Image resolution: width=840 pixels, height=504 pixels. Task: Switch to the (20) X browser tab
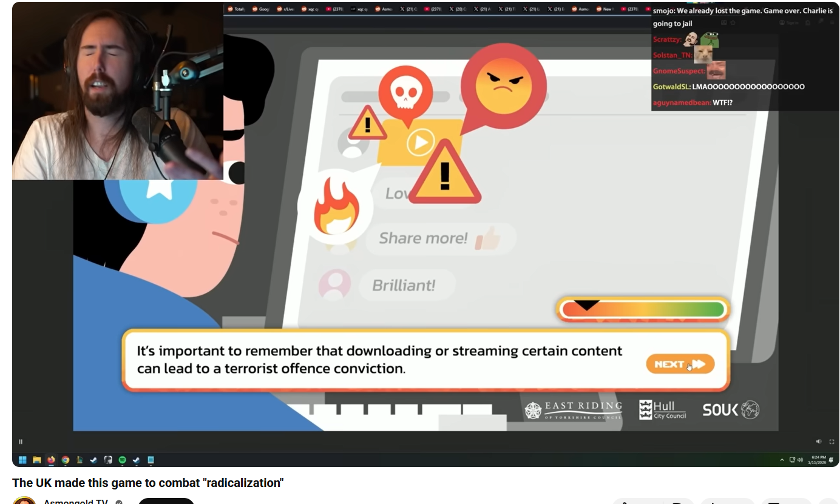coord(459,9)
